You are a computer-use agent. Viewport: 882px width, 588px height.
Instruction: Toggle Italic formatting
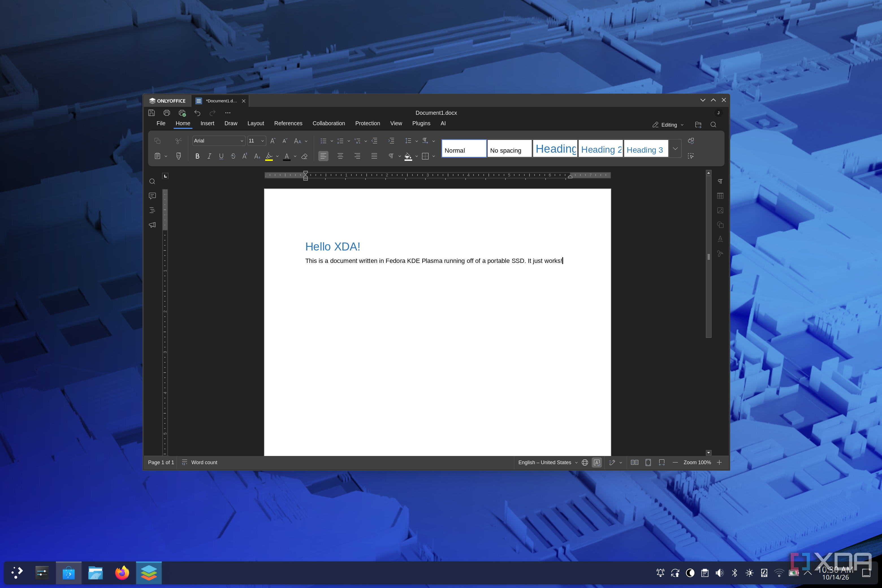(209, 156)
